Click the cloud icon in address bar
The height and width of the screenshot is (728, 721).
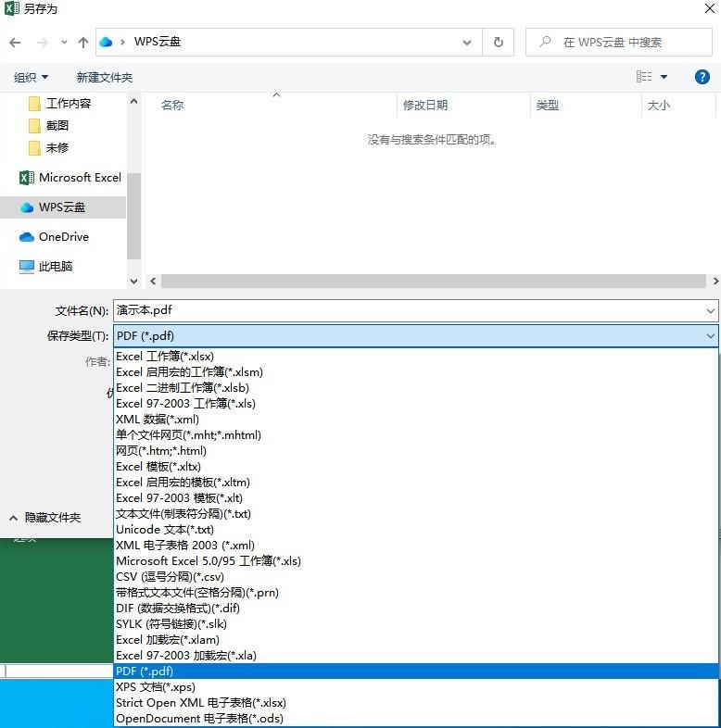106,42
